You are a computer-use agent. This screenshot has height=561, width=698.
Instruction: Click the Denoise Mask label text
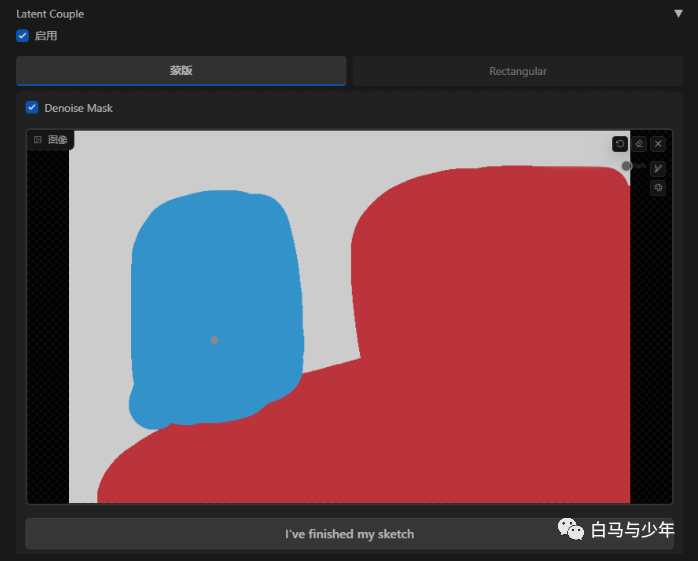click(78, 108)
